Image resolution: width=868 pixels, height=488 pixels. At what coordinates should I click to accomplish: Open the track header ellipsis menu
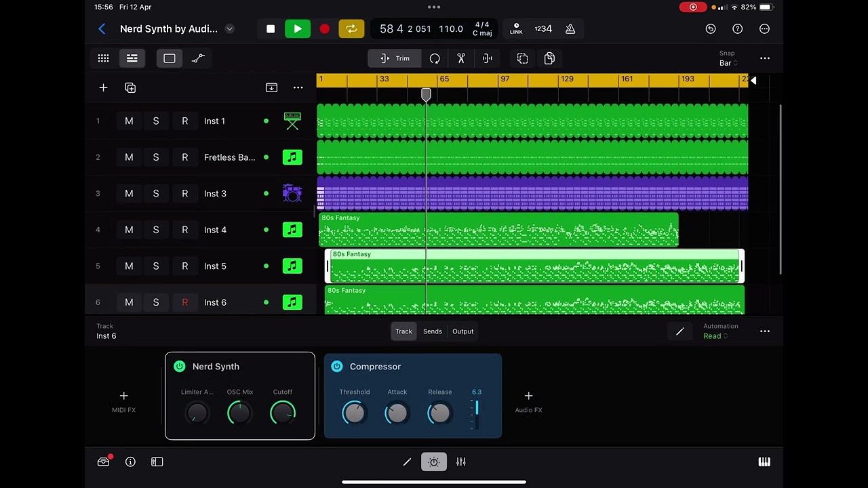click(298, 87)
